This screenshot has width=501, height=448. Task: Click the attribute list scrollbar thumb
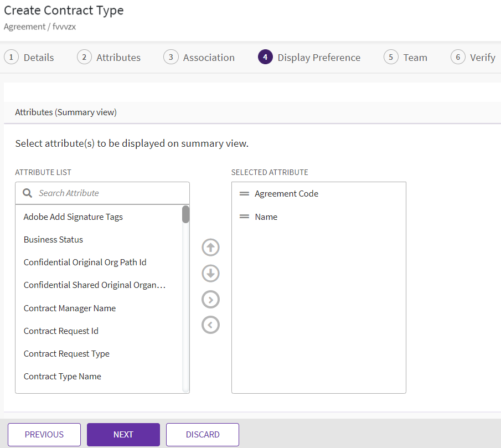[186, 214]
